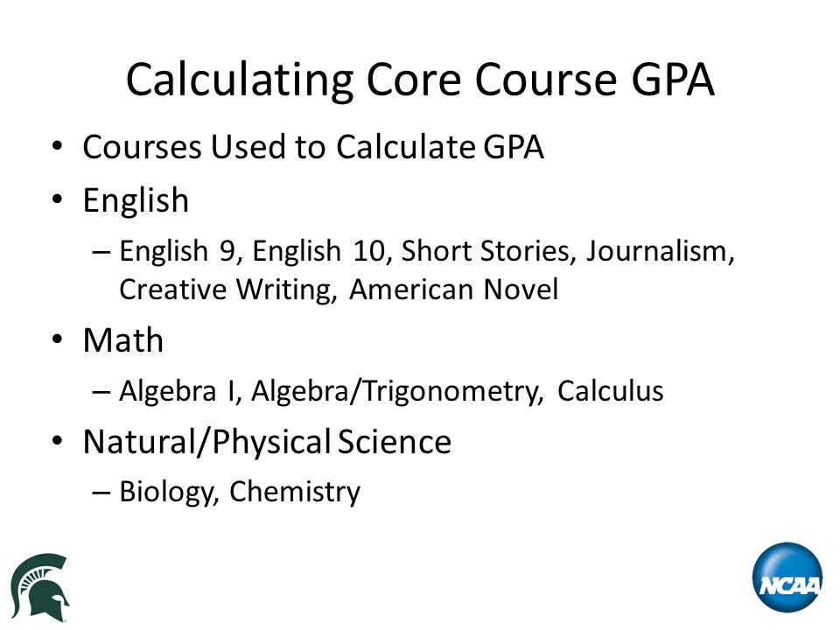Click the Math bullet heading
This screenshot has height=630, width=840.
coord(123,340)
